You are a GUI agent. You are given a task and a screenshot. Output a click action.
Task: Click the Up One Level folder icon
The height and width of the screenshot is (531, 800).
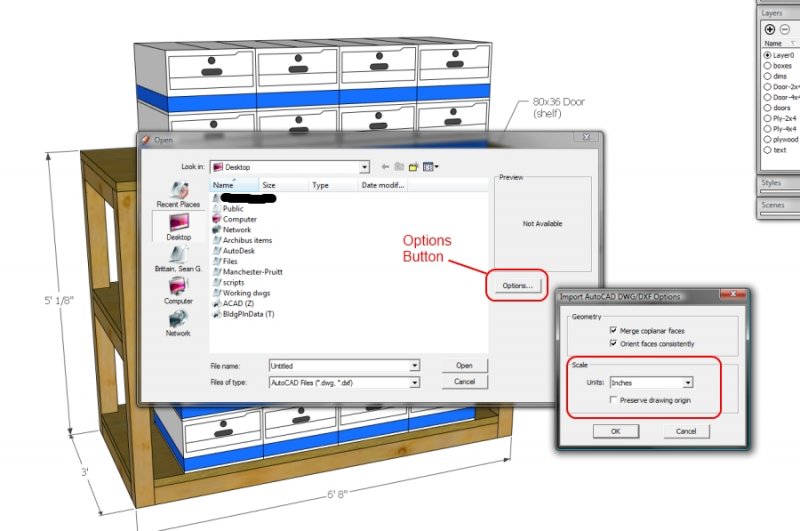coord(399,167)
